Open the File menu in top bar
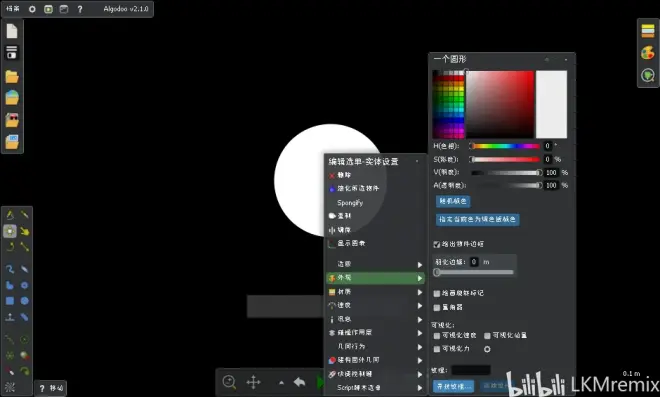The width and height of the screenshot is (660, 397). pyautogui.click(x=13, y=9)
